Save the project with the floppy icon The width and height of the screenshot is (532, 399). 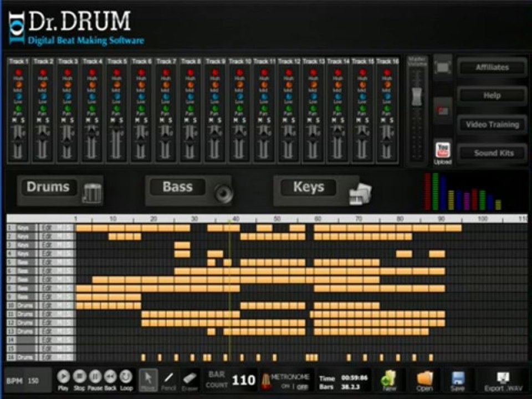[x=457, y=380]
